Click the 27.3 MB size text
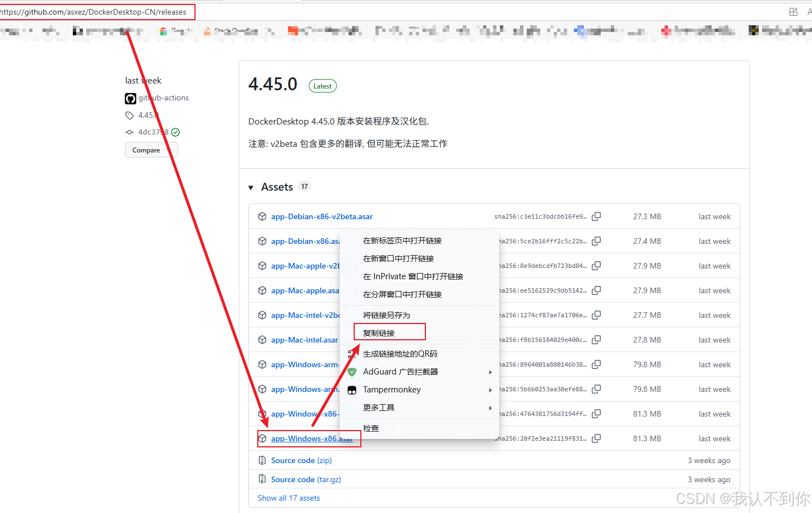 point(647,216)
